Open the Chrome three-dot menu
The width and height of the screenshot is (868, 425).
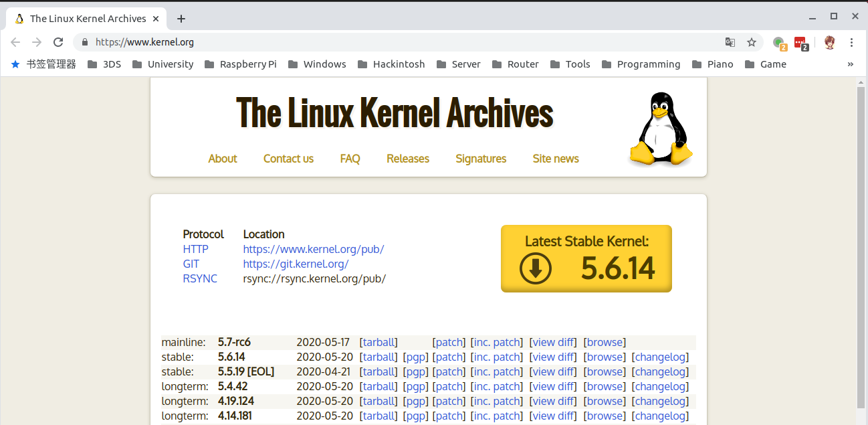[851, 42]
